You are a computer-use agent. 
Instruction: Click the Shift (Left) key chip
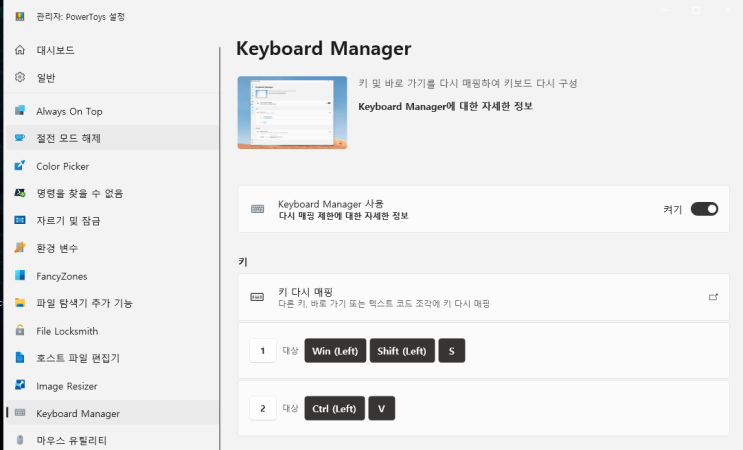(402, 351)
